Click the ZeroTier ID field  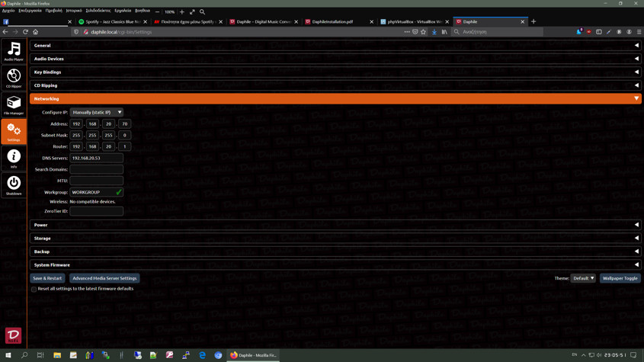(97, 211)
